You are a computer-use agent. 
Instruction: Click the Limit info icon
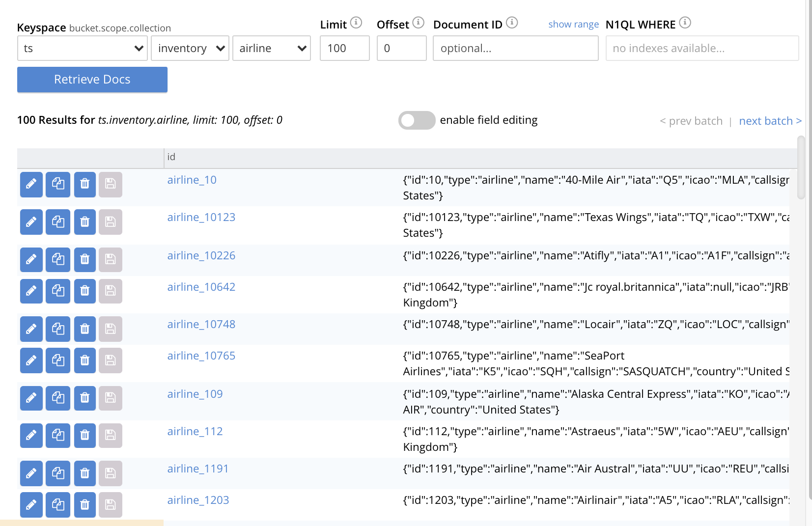pyautogui.click(x=356, y=23)
